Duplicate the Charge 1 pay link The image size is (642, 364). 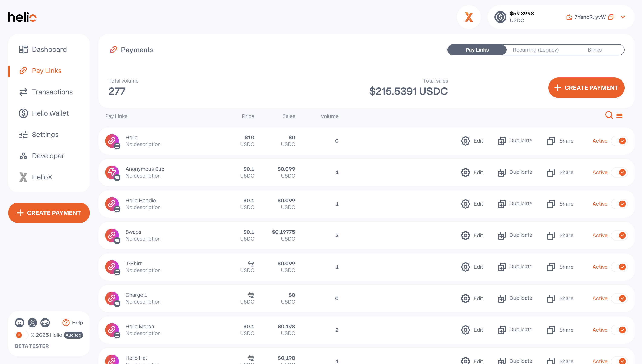tap(515, 298)
